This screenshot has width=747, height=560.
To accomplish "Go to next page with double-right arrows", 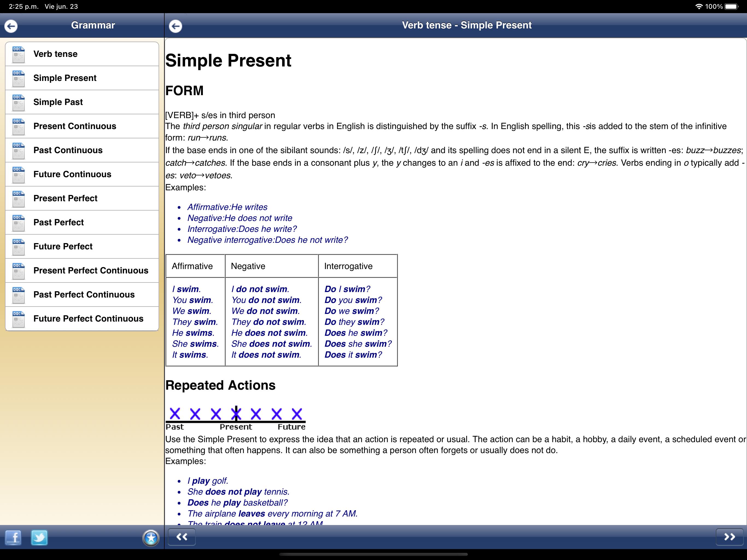I will (x=730, y=537).
